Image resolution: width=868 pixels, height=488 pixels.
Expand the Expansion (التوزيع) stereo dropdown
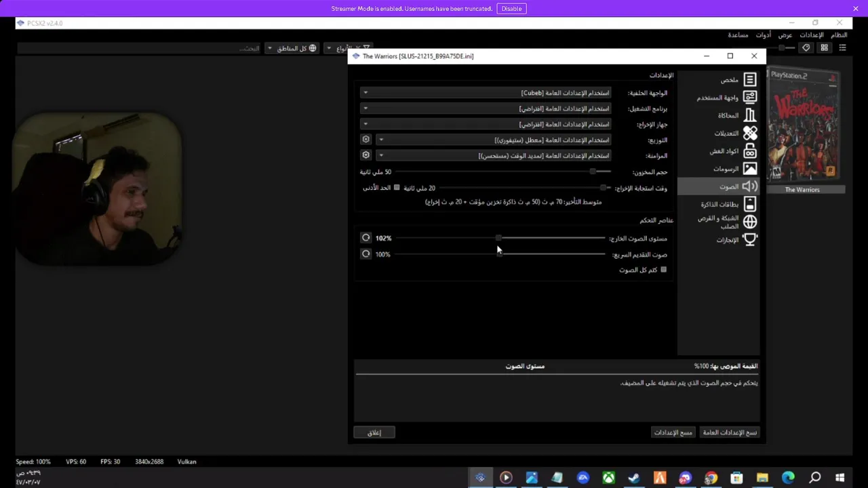pos(494,140)
